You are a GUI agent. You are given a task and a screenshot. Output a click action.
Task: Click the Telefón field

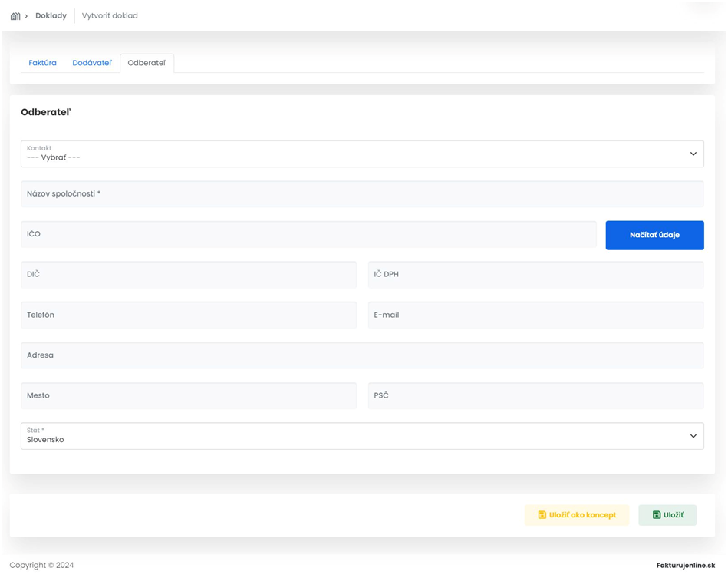click(x=189, y=315)
